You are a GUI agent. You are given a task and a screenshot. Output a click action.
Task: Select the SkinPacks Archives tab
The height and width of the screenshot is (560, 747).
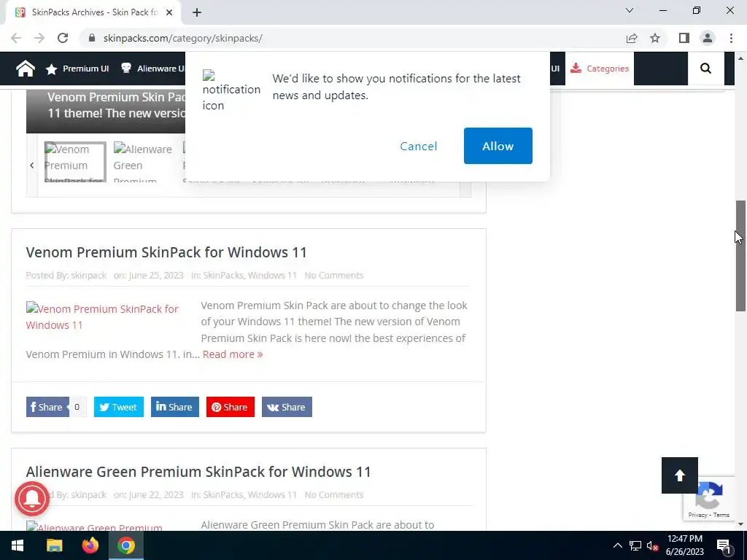coord(93,13)
